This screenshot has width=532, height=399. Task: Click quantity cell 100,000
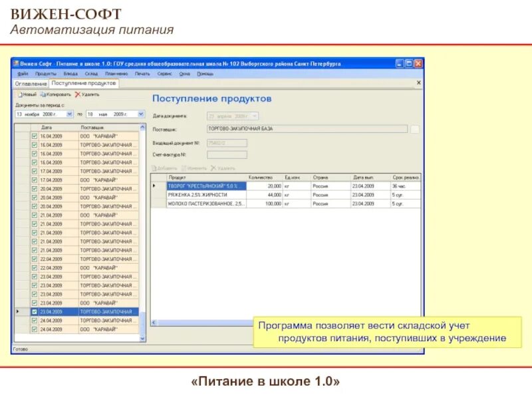pos(265,204)
